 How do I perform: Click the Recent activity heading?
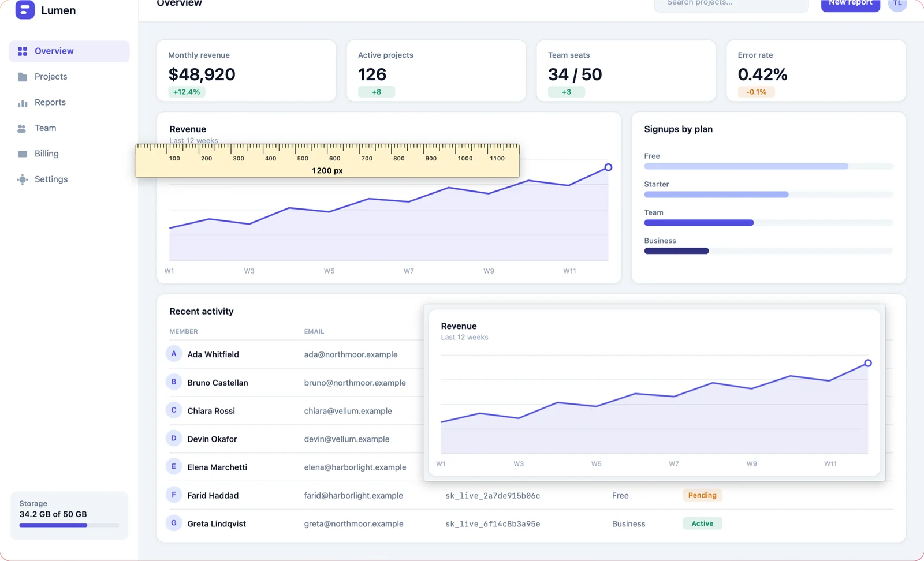[x=202, y=312]
